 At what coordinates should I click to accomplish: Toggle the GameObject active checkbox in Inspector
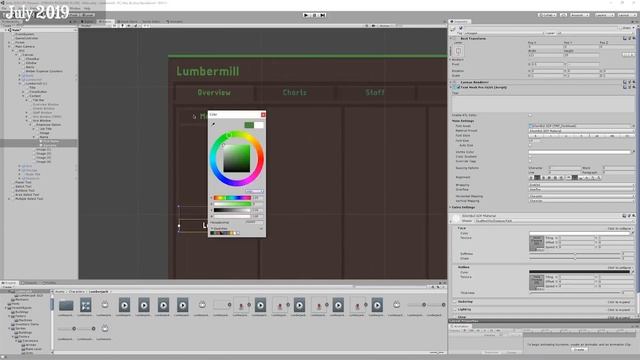tap(460, 28)
